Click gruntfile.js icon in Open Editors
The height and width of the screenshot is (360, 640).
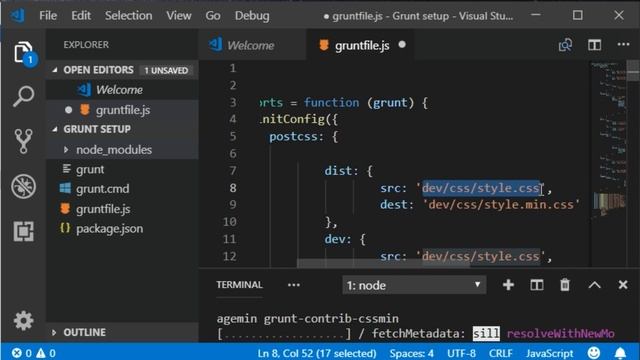[x=84, y=109]
